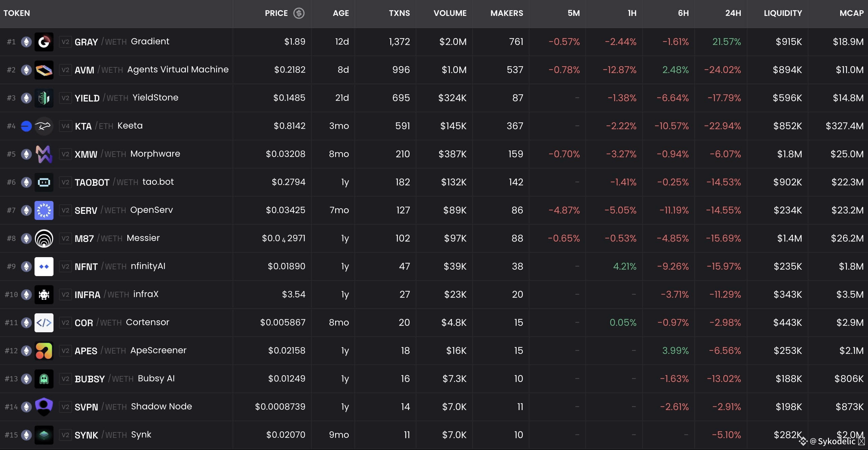This screenshot has width=868, height=450.
Task: Click the TAOBOT liquidity $902K
Action: pyautogui.click(x=787, y=182)
